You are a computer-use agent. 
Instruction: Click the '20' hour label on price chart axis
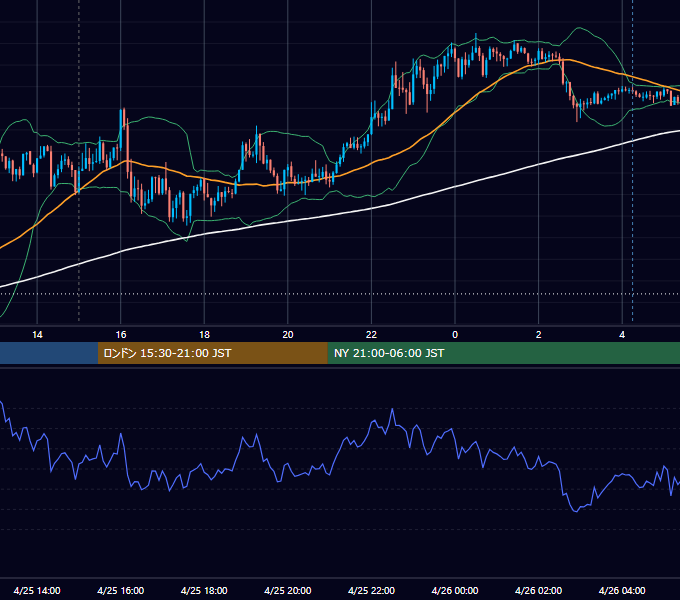(288, 335)
